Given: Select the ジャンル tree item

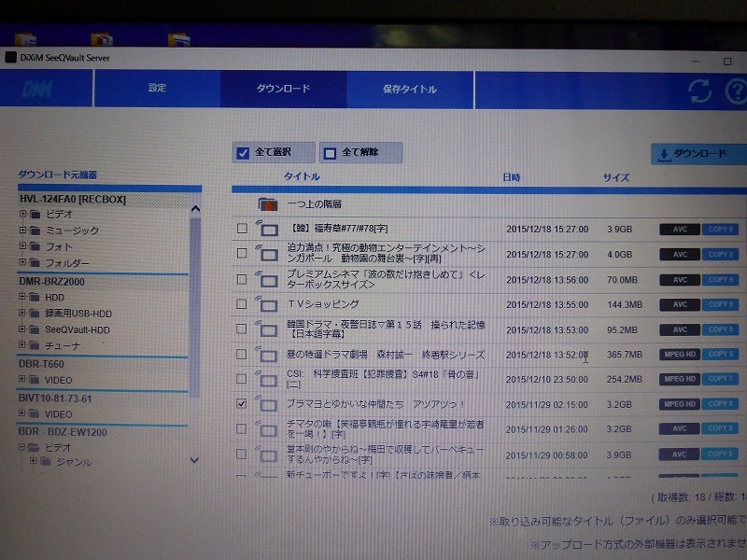Looking at the screenshot, I should pos(74,462).
